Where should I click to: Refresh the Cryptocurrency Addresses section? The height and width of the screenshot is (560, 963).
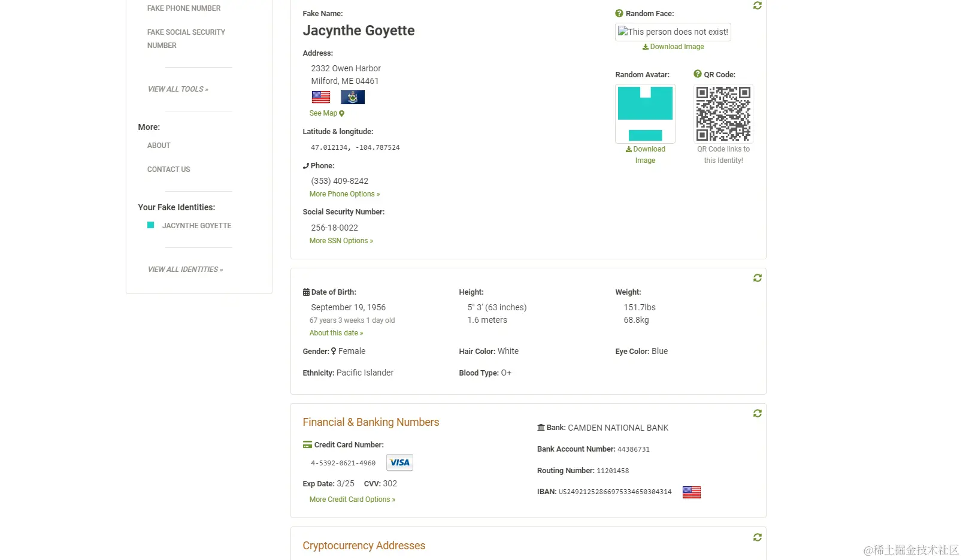click(x=758, y=537)
